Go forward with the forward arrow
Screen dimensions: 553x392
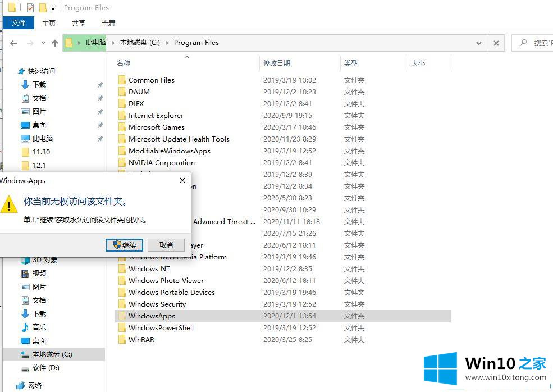coord(30,43)
